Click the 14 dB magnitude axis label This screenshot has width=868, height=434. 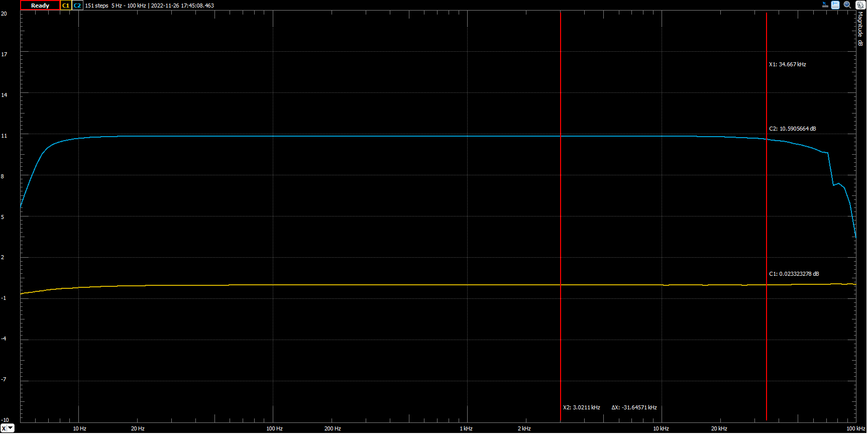tap(4, 95)
